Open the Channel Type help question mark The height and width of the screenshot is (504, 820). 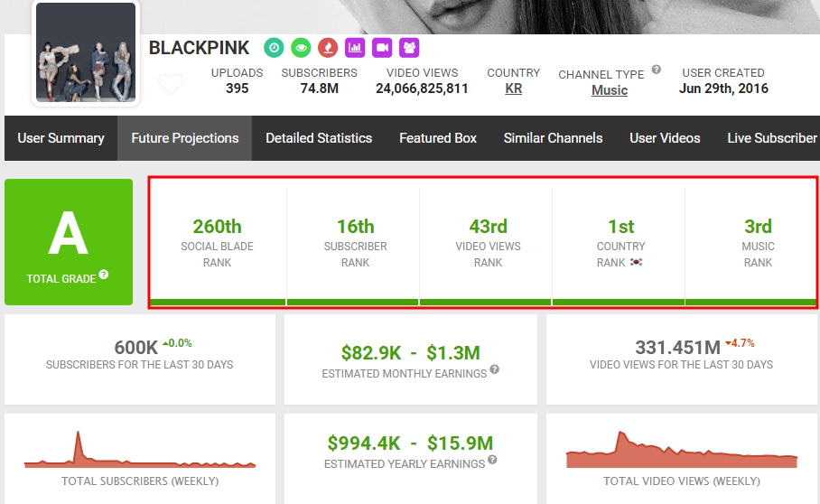pos(657,70)
